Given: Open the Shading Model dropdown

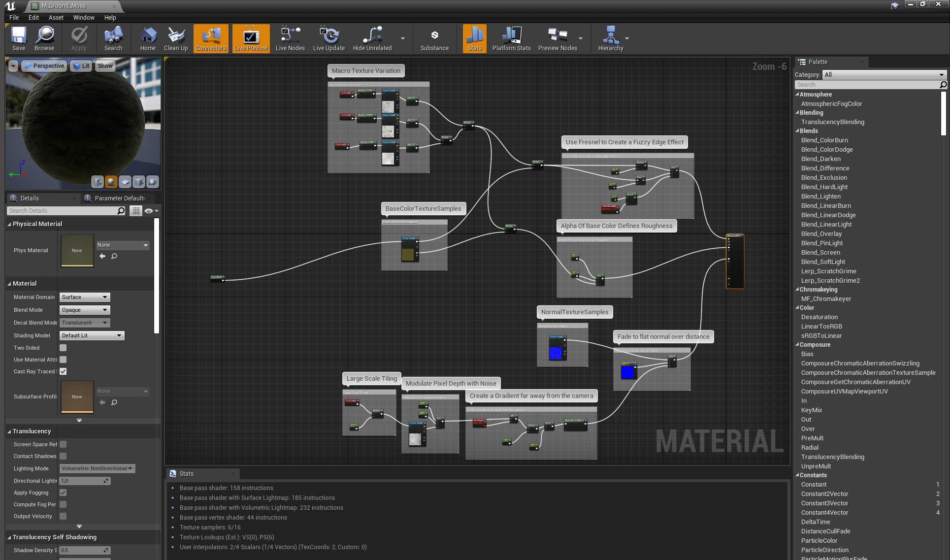Looking at the screenshot, I should point(92,335).
